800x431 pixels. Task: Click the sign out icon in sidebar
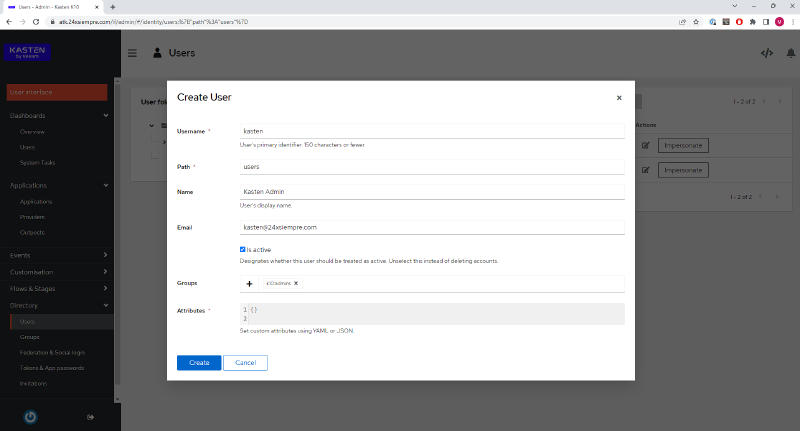coord(90,417)
